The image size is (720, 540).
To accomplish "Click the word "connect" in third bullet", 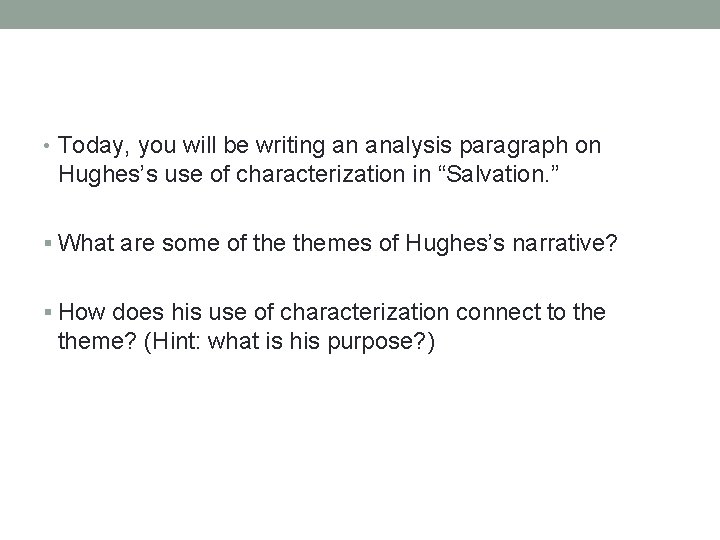I will [x=498, y=312].
